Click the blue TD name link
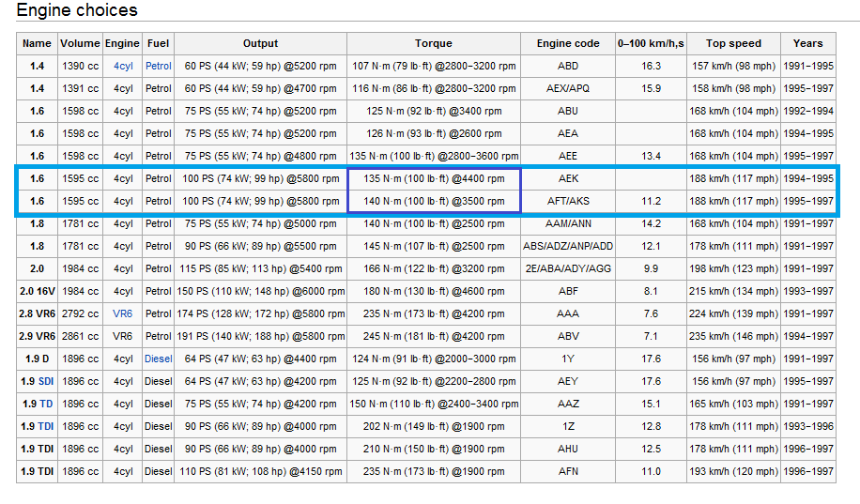860x504 pixels. pyautogui.click(x=46, y=404)
